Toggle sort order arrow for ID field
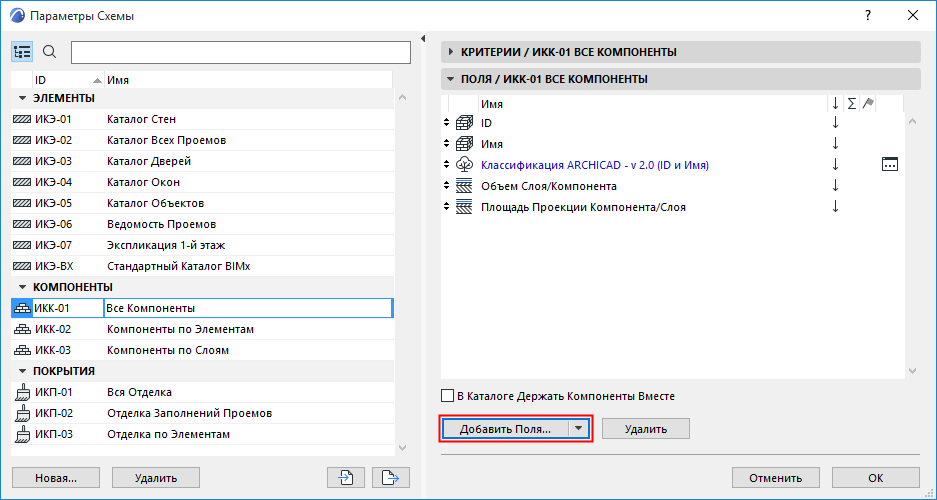This screenshot has height=500, width=937. [835, 123]
